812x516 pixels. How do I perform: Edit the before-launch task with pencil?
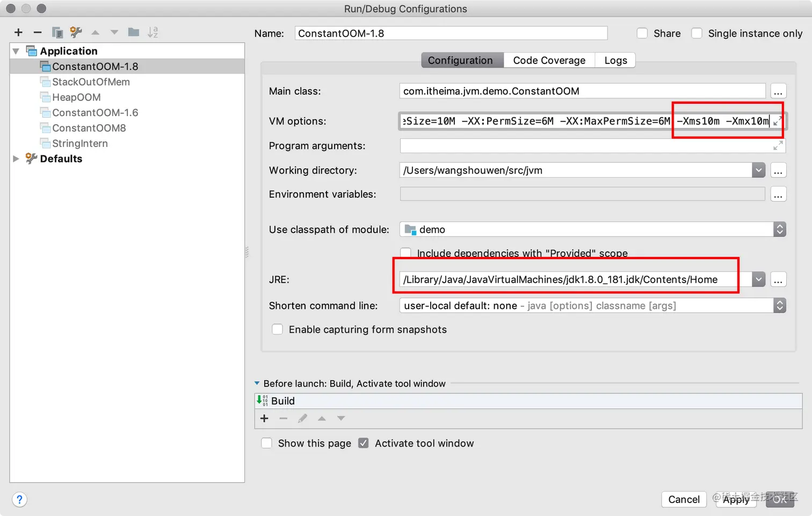(x=303, y=418)
